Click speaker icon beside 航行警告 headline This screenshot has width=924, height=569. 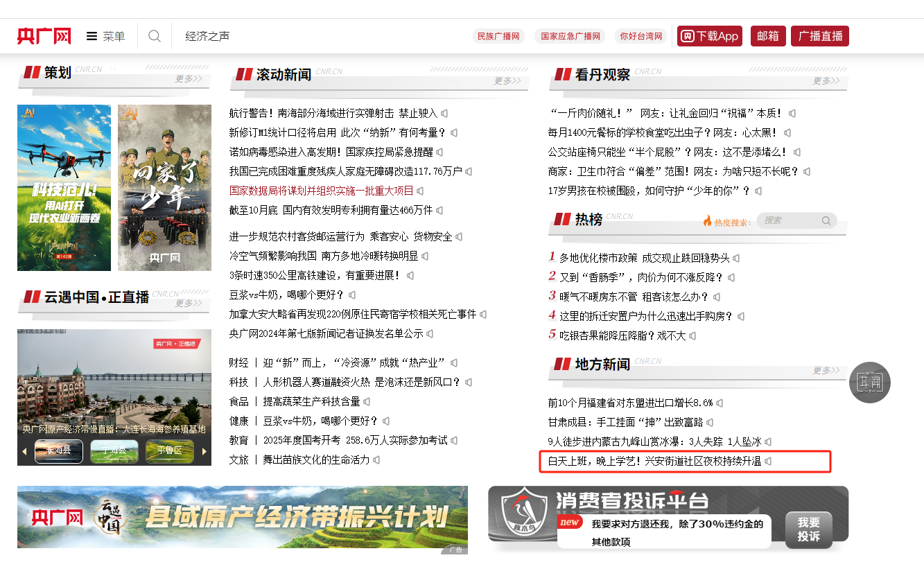(x=444, y=113)
